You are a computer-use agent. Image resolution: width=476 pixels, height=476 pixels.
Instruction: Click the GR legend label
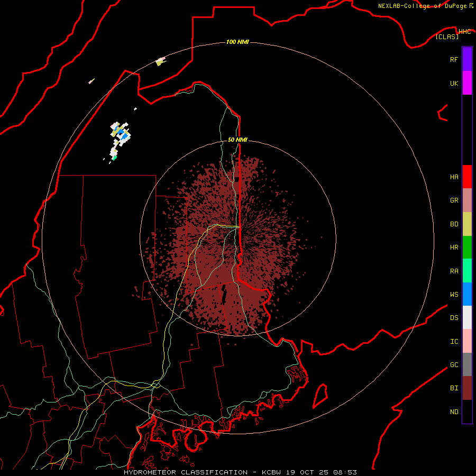click(454, 200)
